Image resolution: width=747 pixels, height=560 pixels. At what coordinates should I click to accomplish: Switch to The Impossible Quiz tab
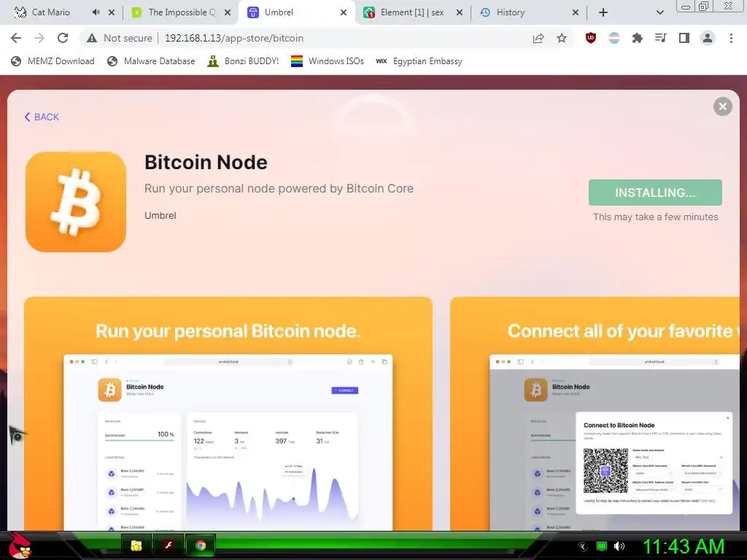pos(181,12)
